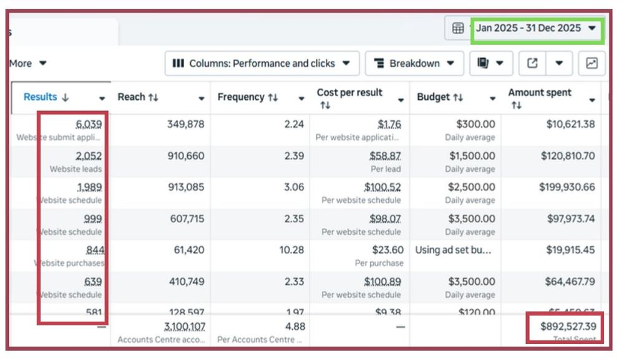Select the 3.06 frequency cell

point(294,187)
